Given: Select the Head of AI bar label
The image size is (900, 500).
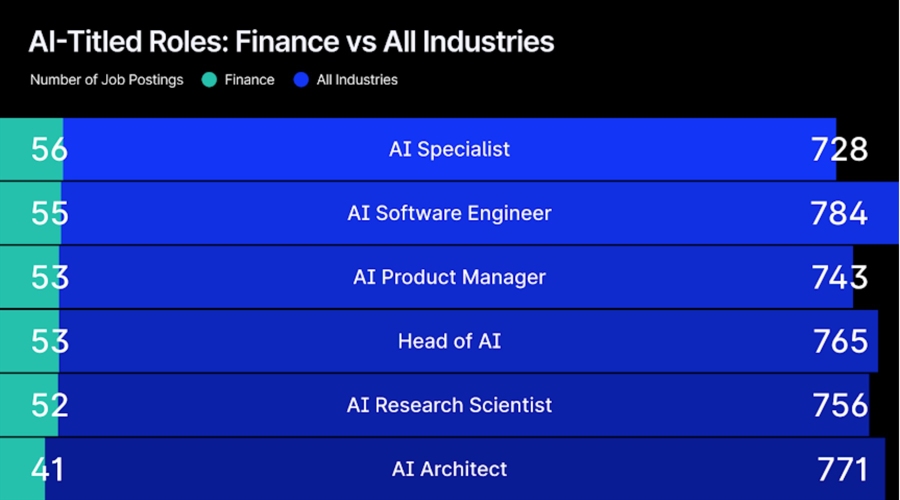Looking at the screenshot, I should click(x=449, y=341).
